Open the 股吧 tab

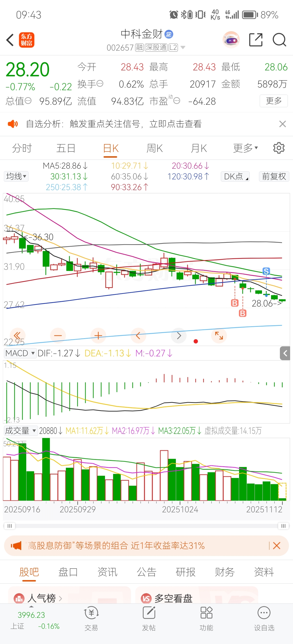click(29, 572)
